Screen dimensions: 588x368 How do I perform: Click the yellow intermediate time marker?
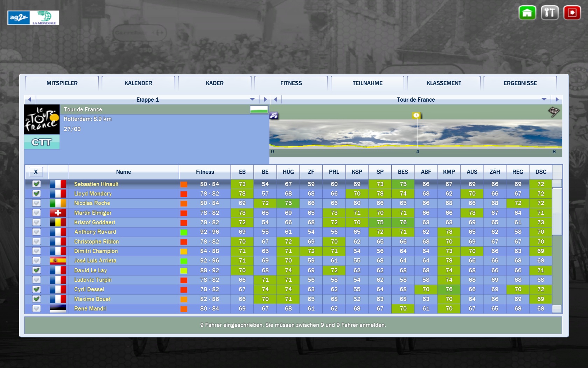click(x=416, y=115)
